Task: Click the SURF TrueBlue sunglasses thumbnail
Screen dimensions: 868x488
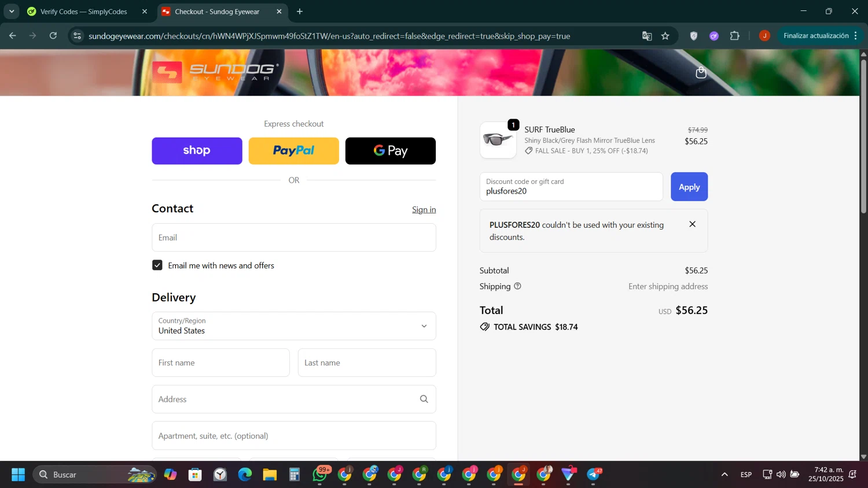Action: point(498,140)
